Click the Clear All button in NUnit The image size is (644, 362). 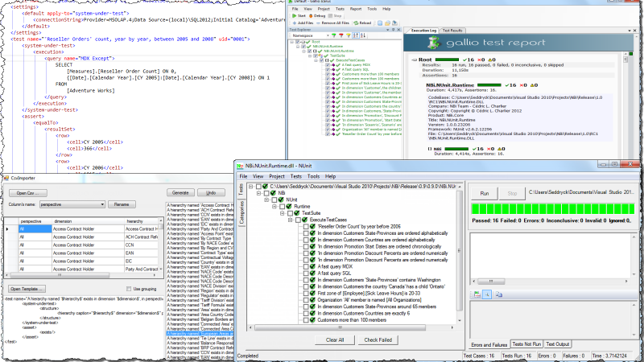point(335,339)
